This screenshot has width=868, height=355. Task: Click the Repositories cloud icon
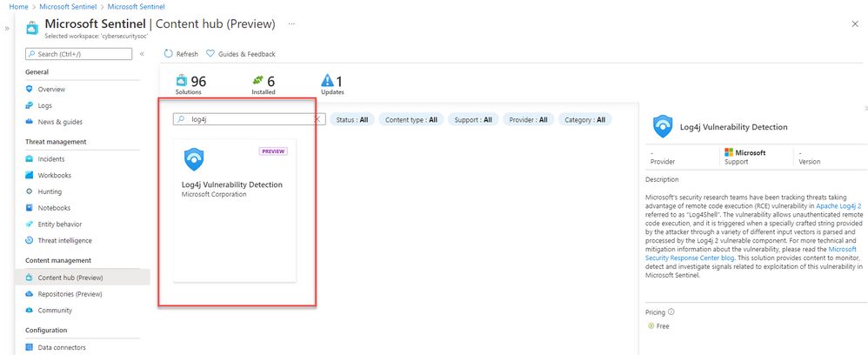click(x=30, y=294)
